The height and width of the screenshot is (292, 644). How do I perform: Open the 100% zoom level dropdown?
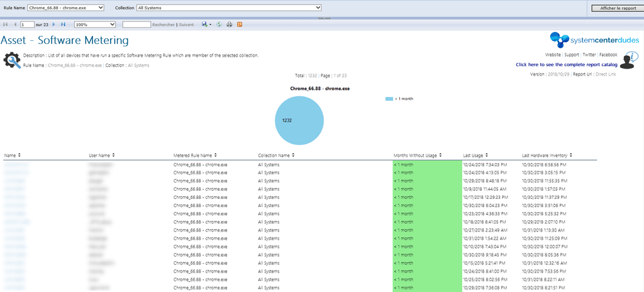[95, 25]
